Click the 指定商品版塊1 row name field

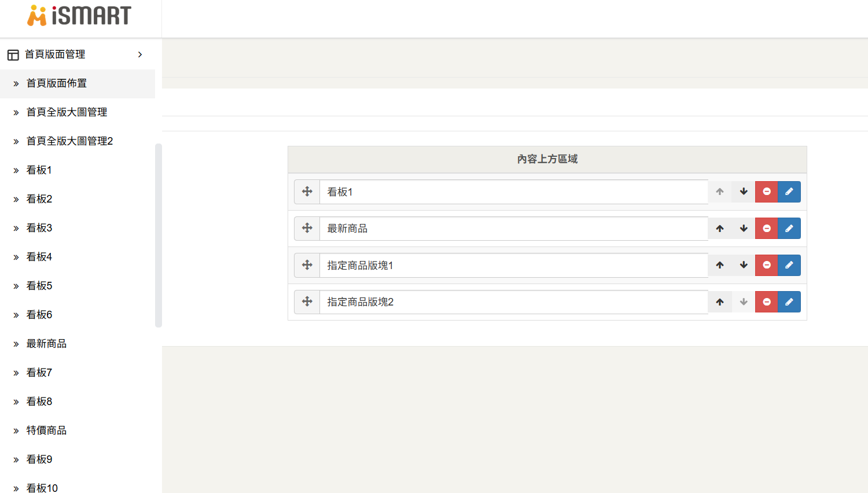[514, 265]
